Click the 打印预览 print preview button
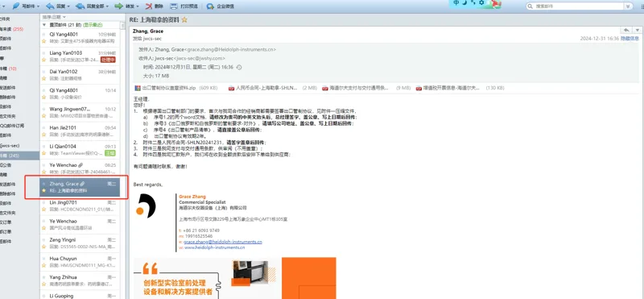 [x=184, y=6]
